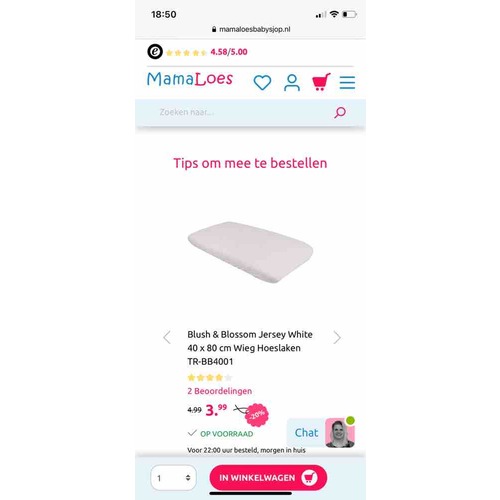Click the product four-star rating

(210, 378)
